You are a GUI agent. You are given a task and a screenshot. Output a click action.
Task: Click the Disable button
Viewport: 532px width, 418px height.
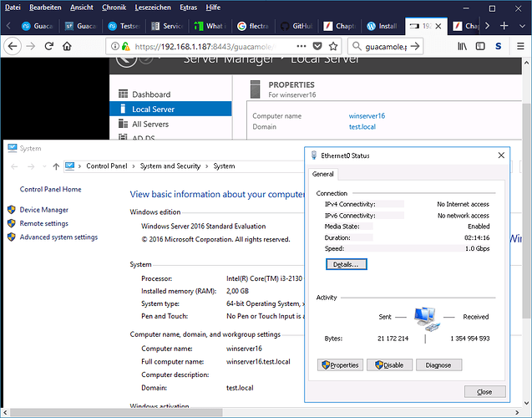coord(389,365)
